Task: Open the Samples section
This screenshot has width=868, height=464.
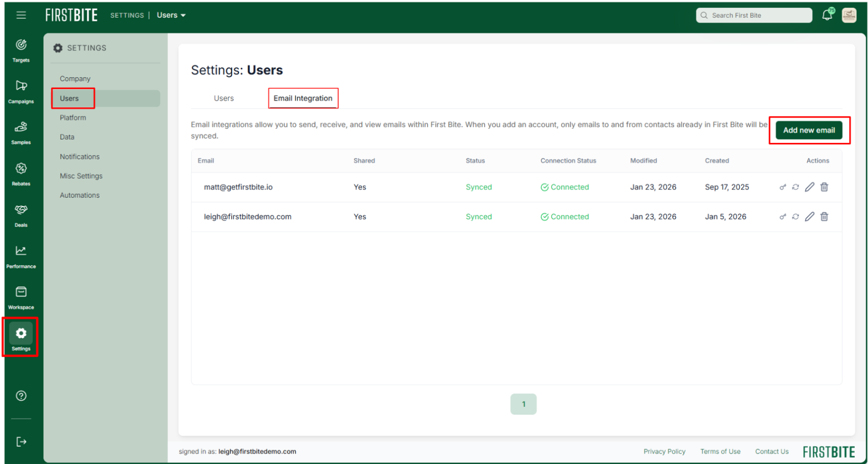Action: point(21,133)
